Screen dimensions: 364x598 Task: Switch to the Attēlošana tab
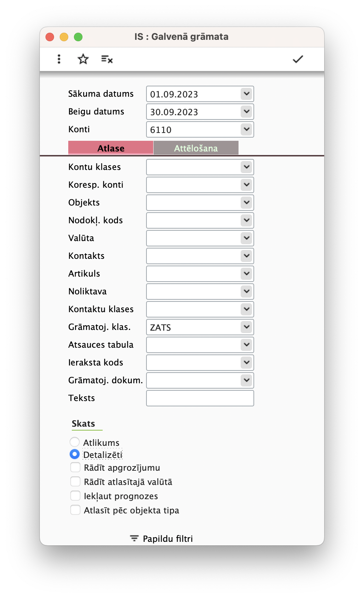(x=196, y=148)
